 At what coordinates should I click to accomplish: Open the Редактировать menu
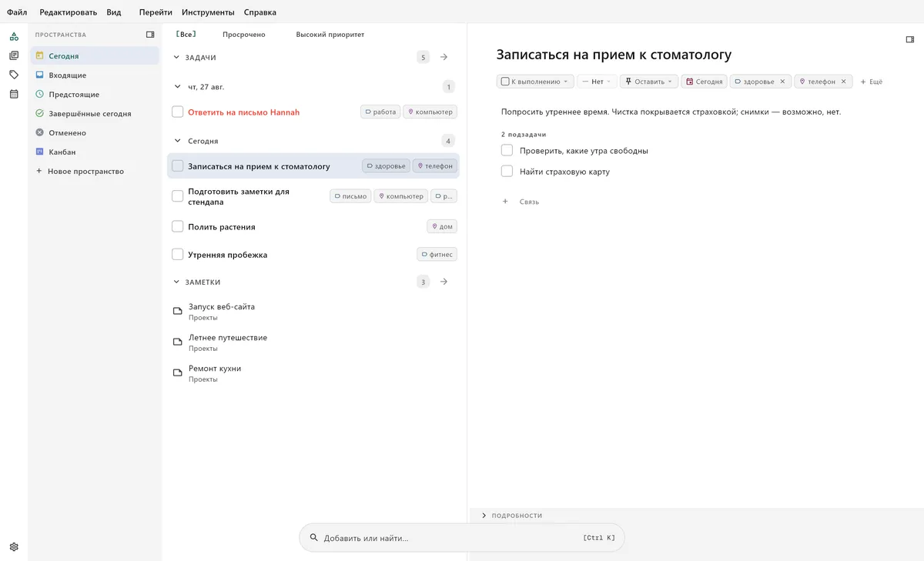click(69, 12)
